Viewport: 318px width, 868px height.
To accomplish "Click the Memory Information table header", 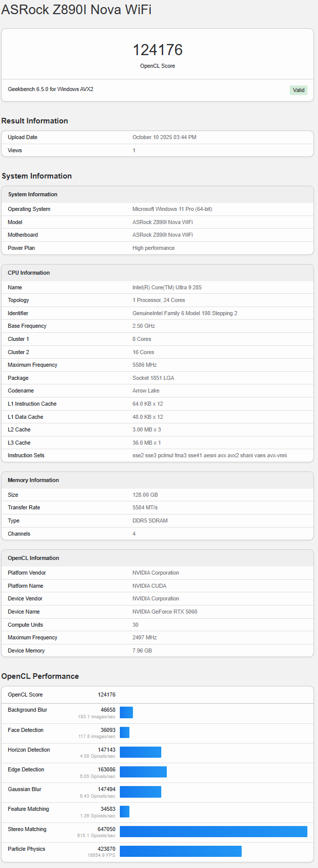I will click(x=33, y=480).
